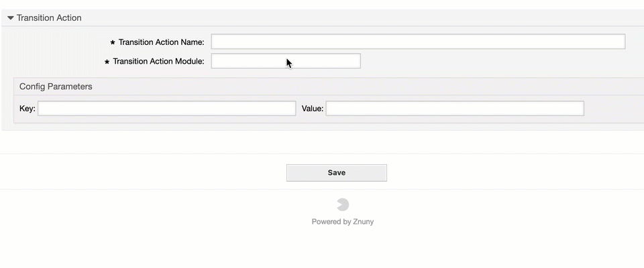
Task: Focus the Value input field
Action: (x=455, y=109)
